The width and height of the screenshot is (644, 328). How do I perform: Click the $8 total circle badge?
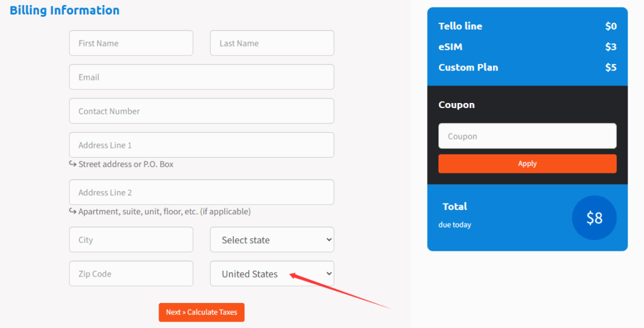pos(594,218)
